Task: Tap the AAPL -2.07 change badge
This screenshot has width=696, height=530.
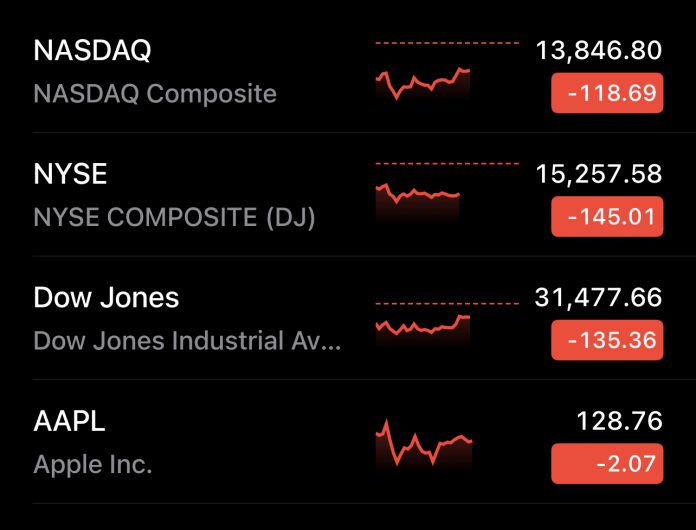Action: pos(607,464)
